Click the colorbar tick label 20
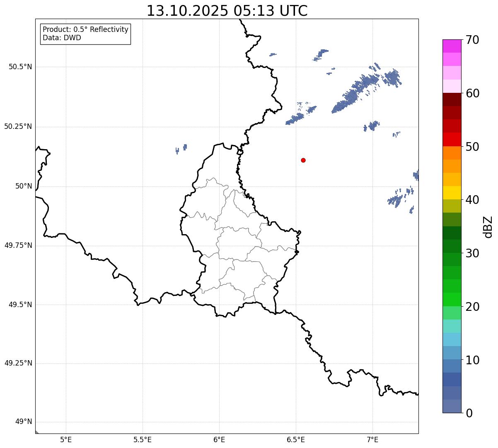The image size is (498, 448). point(472,307)
